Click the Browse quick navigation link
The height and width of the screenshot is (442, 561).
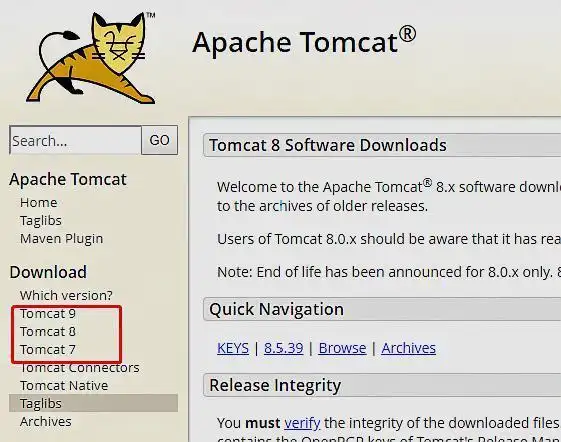342,348
